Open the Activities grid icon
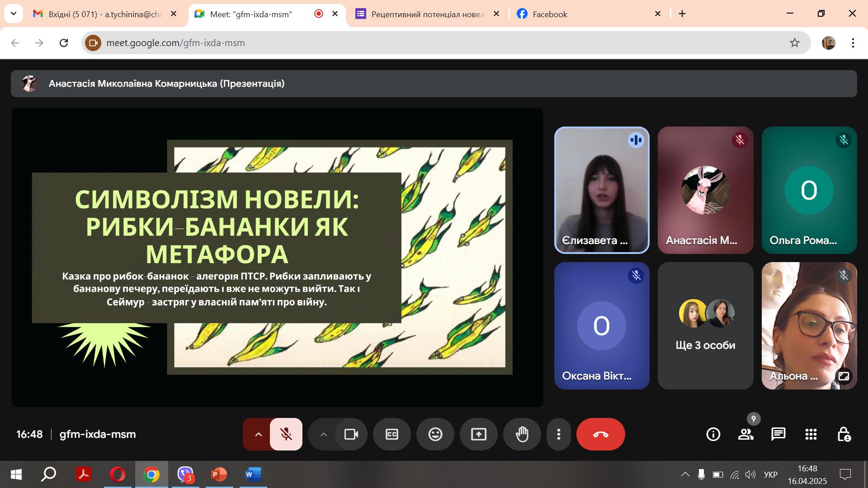The width and height of the screenshot is (868, 488). point(811,434)
